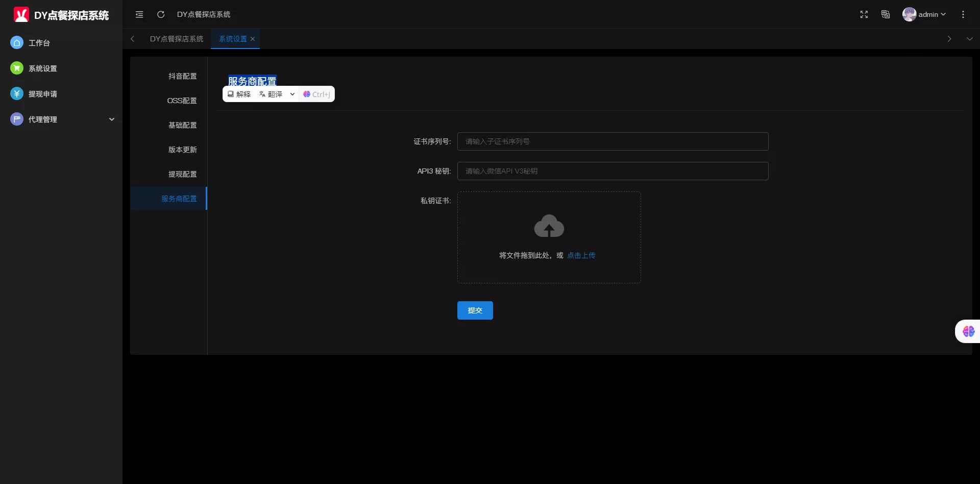Click the floating AI brain assistant icon
Screen dimensions: 980x484
point(968,331)
